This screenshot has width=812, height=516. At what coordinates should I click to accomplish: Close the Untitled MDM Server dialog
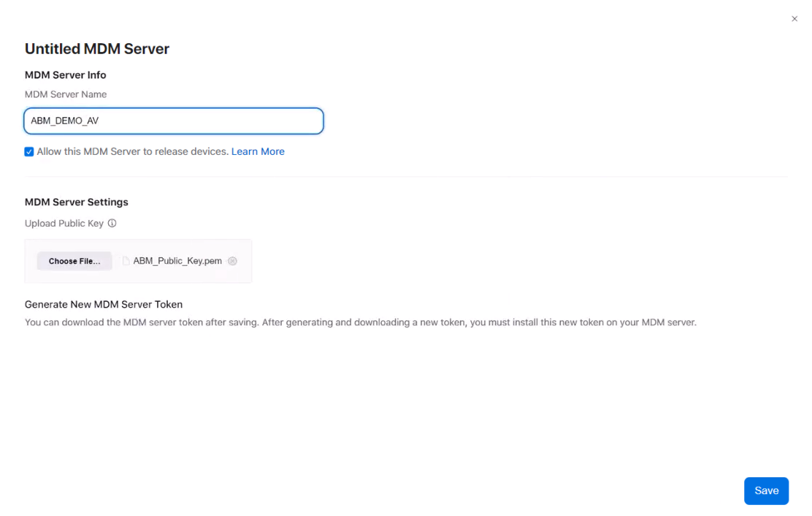pyautogui.click(x=794, y=19)
